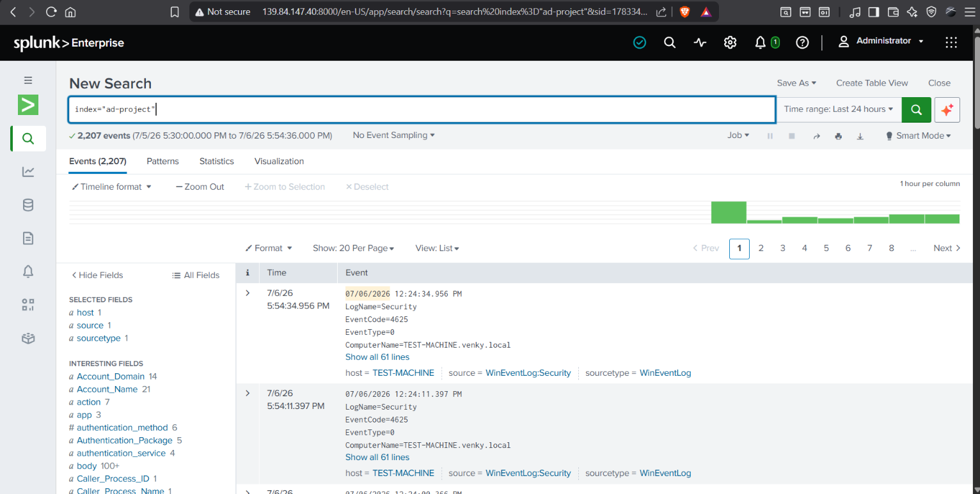Click the Account_Name field

point(107,389)
